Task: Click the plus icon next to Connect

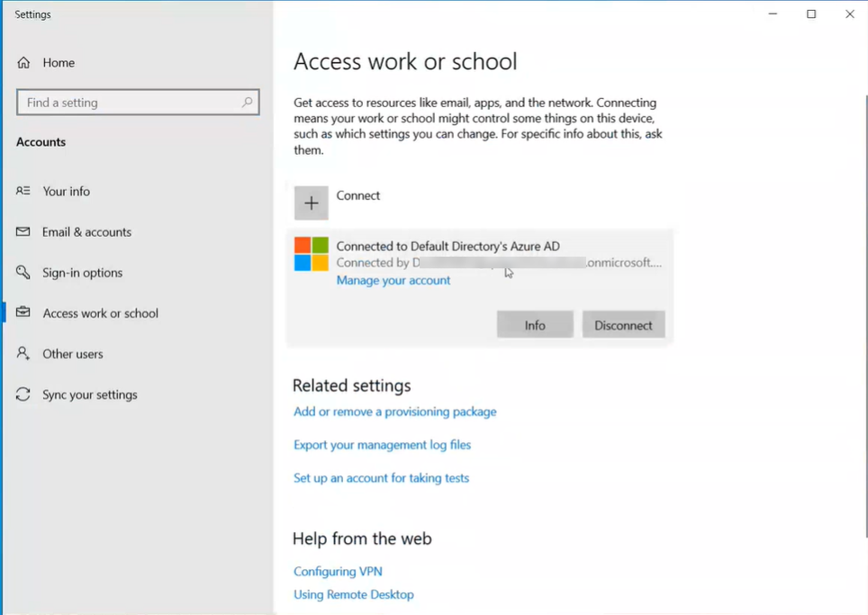Action: pyautogui.click(x=312, y=203)
